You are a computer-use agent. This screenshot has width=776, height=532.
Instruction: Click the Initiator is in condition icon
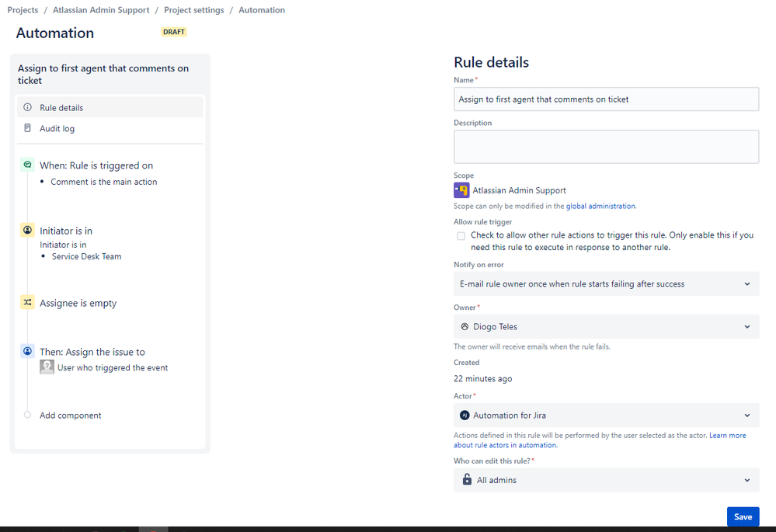point(27,231)
